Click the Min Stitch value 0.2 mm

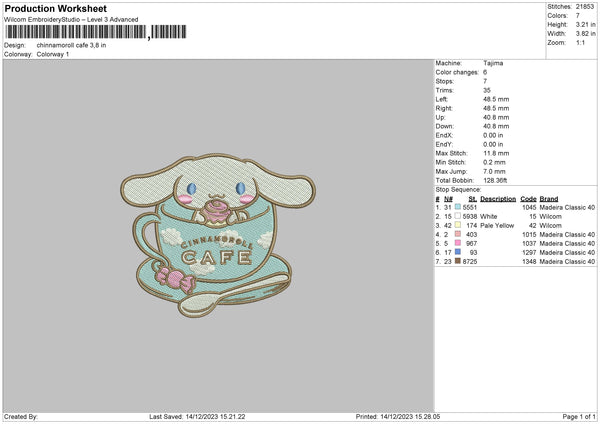[x=494, y=162]
